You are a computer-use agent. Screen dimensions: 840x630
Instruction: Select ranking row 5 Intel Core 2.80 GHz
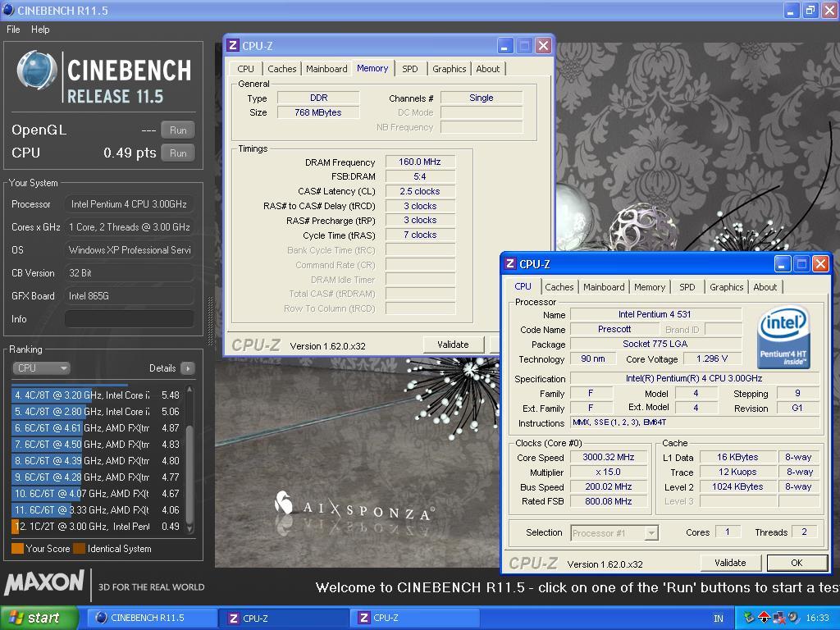point(97,412)
